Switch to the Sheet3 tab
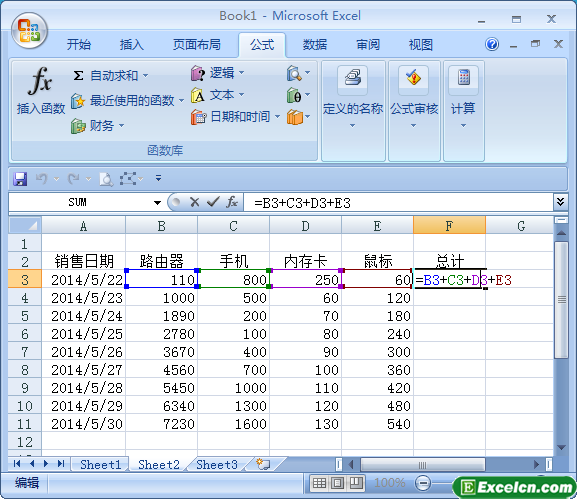Image resolution: width=577 pixels, height=499 pixels. pyautogui.click(x=216, y=464)
